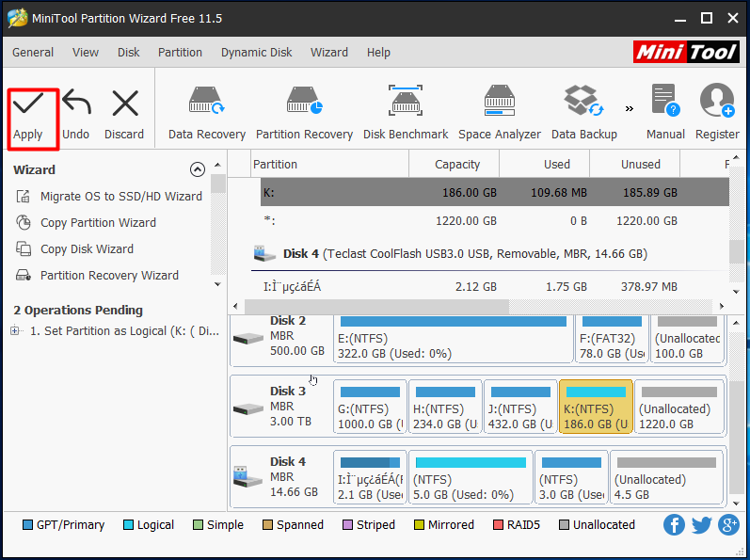Expand pending operation 1 details
Viewport: 750px width, 560px height.
click(15, 330)
